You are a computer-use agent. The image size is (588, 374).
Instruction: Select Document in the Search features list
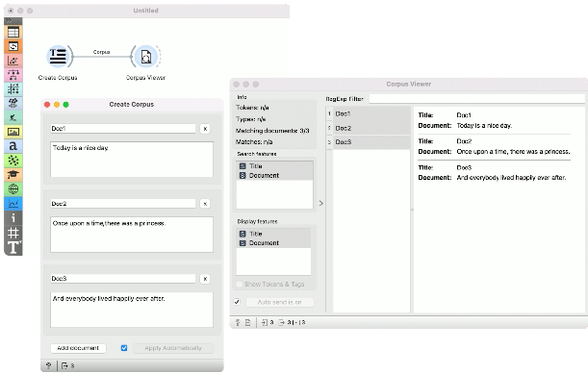(274, 175)
